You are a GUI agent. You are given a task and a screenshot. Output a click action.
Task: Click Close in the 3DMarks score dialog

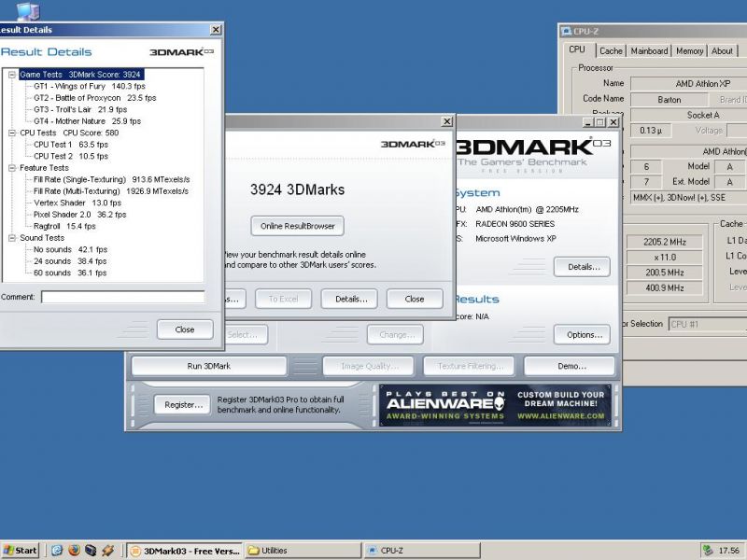pyautogui.click(x=415, y=299)
